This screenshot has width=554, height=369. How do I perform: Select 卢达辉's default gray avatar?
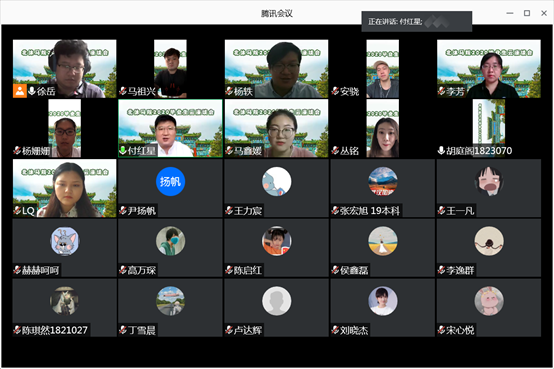(277, 301)
